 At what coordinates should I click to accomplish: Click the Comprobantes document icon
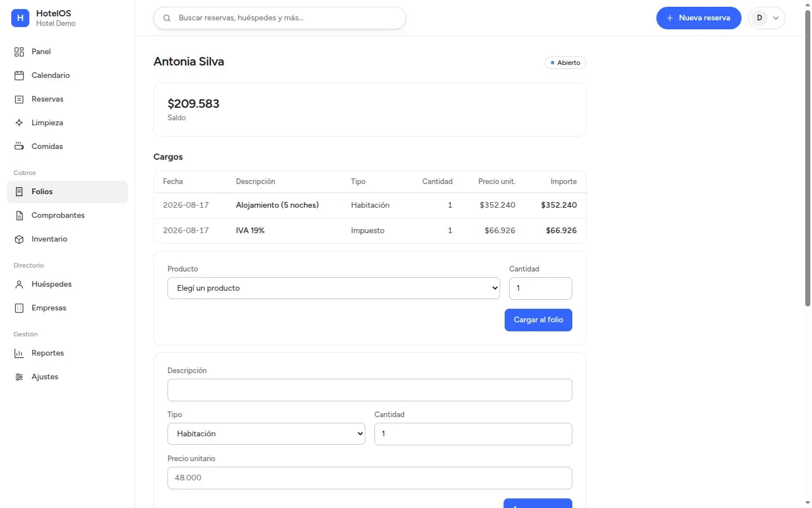click(x=19, y=216)
